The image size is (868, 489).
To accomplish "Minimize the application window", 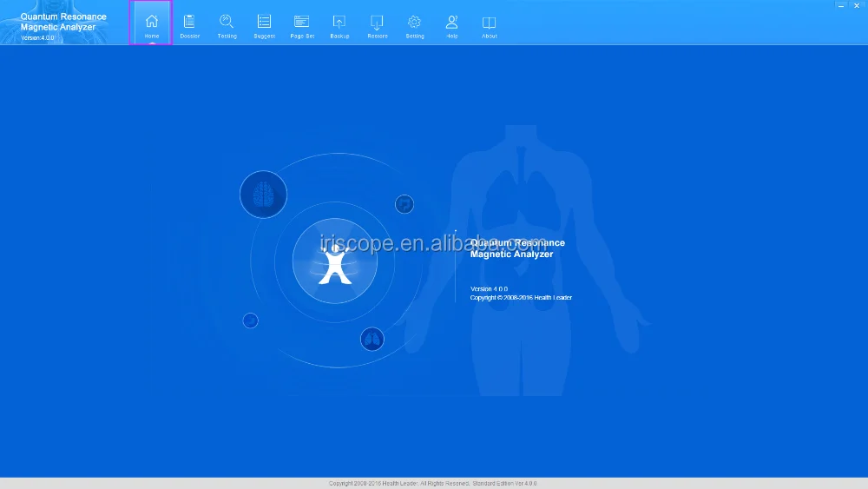I will [841, 5].
